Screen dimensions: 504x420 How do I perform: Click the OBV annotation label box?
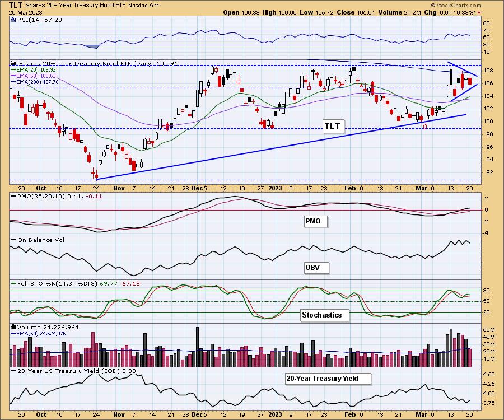(316, 267)
